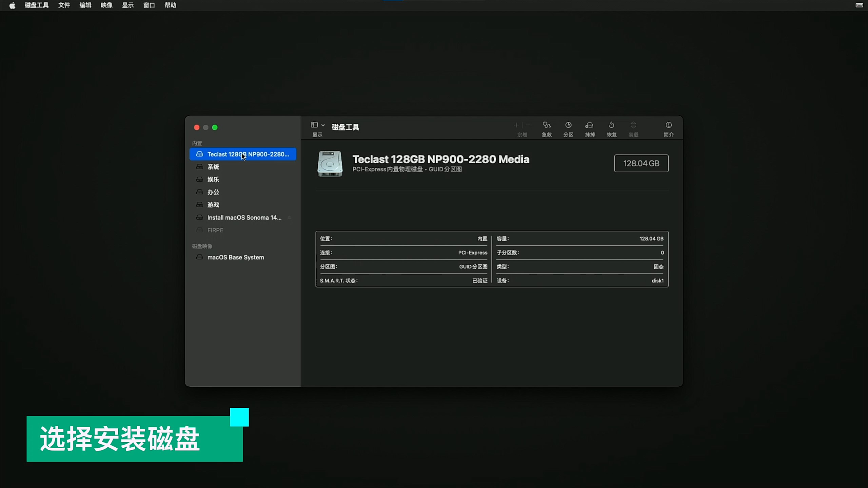Click the keyboard input menu bar icon
The image size is (868, 488).
coord(859,5)
